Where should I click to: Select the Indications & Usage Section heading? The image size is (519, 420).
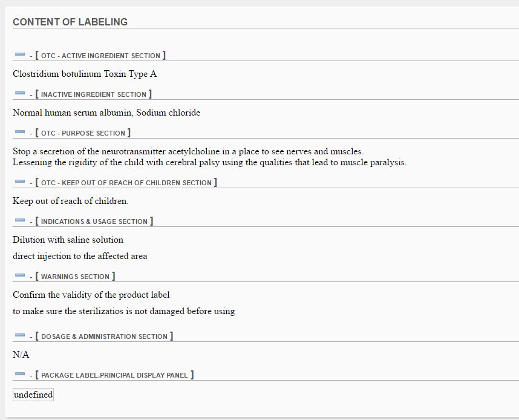94,221
